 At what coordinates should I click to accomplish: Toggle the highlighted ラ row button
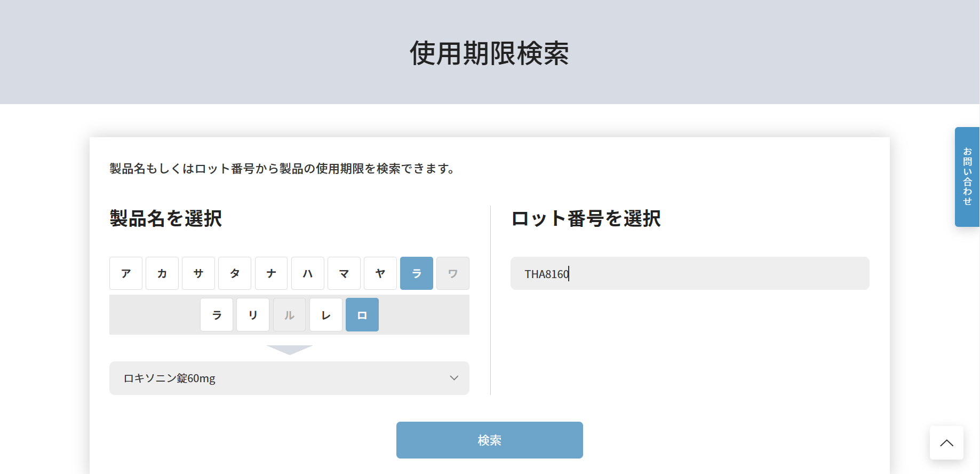click(x=417, y=273)
